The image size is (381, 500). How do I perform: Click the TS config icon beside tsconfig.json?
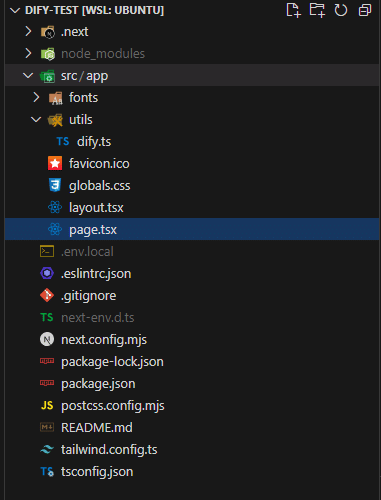coord(47,471)
